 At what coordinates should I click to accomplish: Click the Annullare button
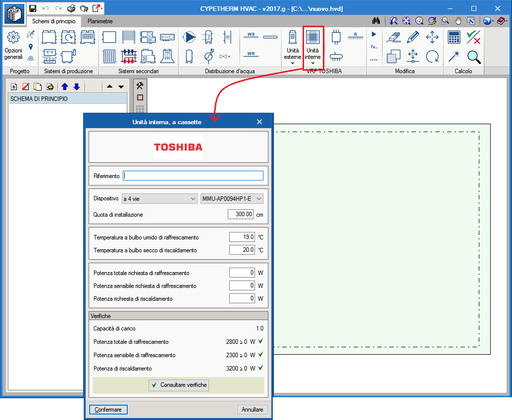click(252, 409)
